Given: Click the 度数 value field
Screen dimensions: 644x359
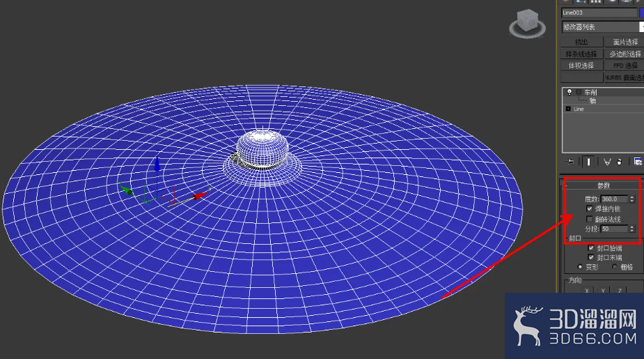Looking at the screenshot, I should click(x=614, y=199).
